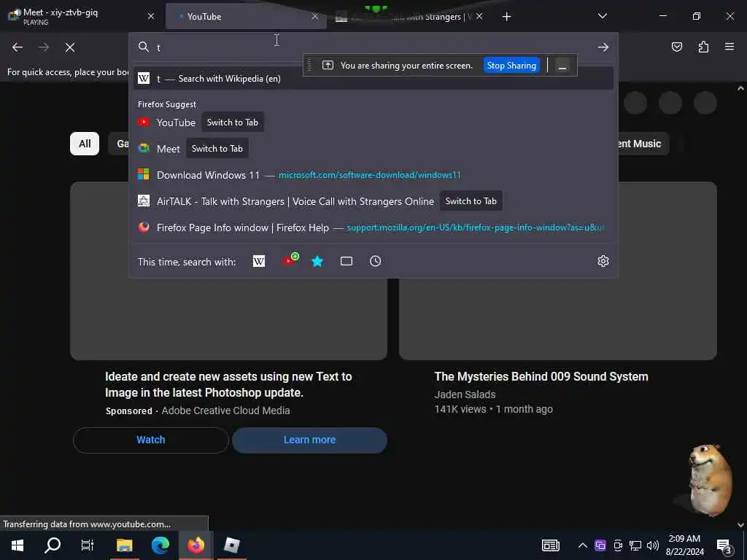Select the YouTube browser tab
Screen dimensions: 747x560
tap(246, 17)
